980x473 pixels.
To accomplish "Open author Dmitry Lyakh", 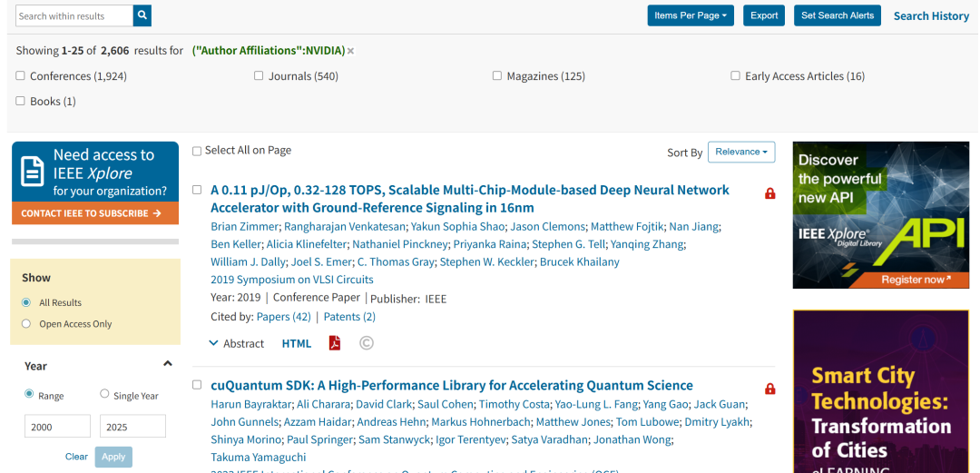I will pos(717,421).
